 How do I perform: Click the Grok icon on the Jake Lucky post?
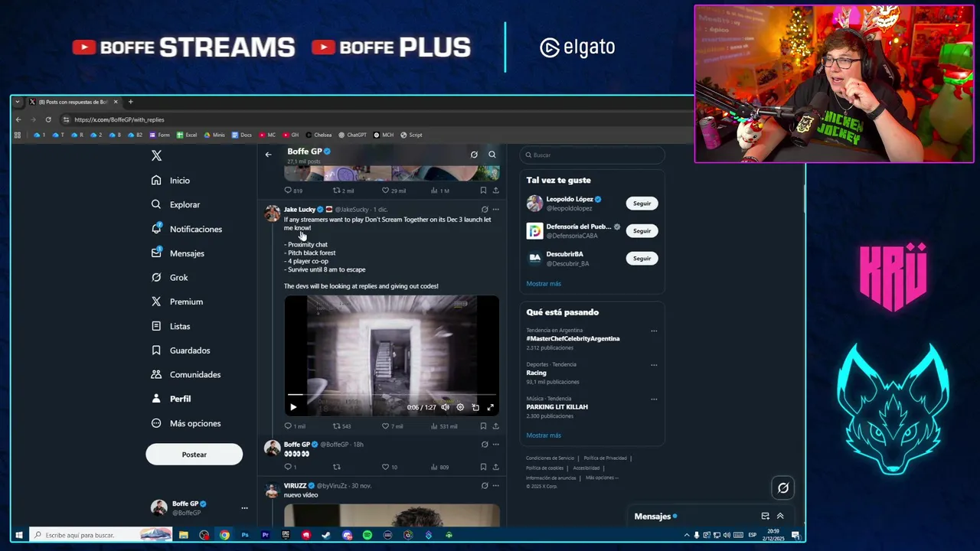click(485, 209)
